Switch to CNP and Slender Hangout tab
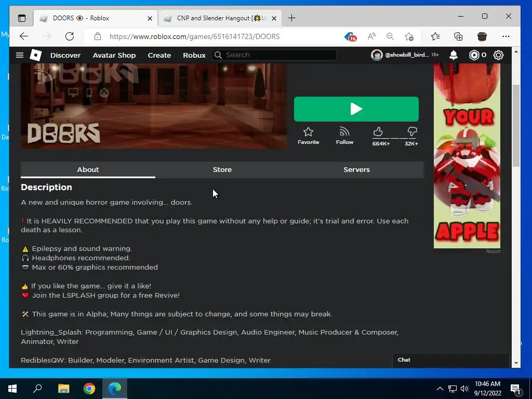This screenshot has width=532, height=399. 220,18
